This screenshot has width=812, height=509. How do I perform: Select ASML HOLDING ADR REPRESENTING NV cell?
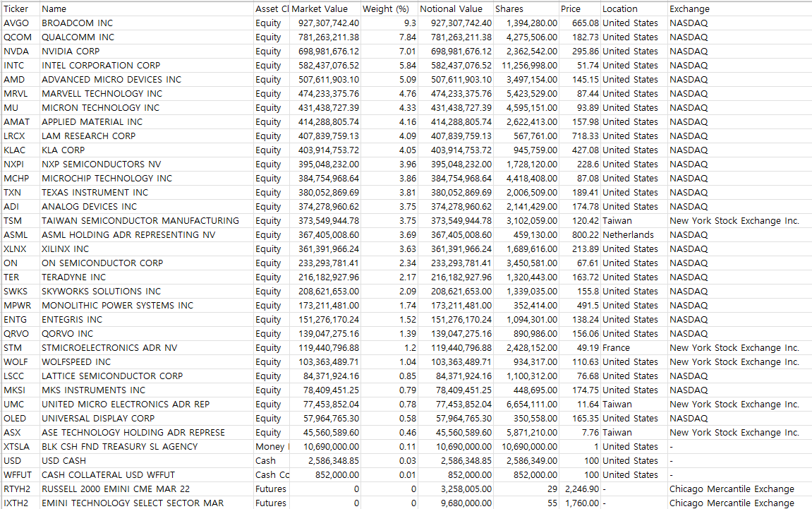pyautogui.click(x=147, y=235)
